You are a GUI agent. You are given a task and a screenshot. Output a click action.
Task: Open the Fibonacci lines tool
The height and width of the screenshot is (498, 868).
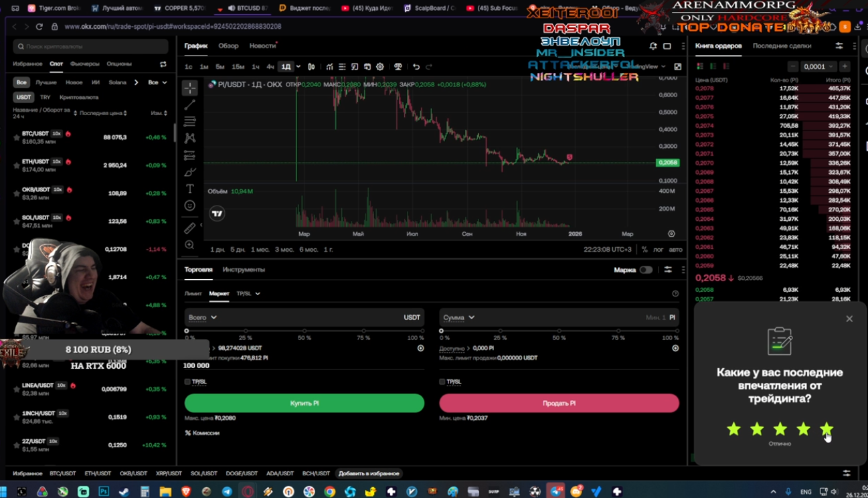(190, 122)
